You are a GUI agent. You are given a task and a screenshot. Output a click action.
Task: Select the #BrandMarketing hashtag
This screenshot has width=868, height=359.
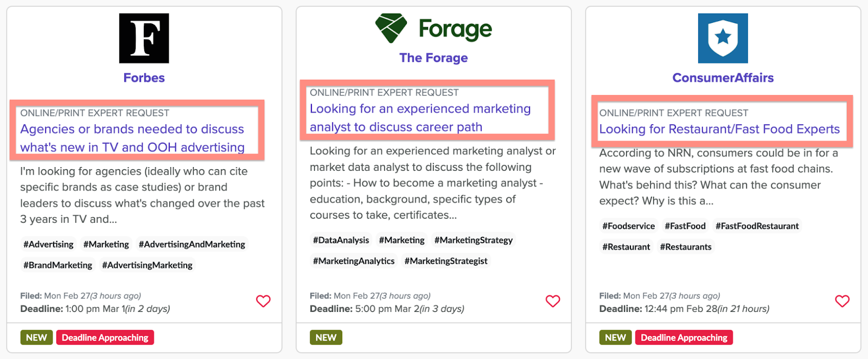point(58,265)
